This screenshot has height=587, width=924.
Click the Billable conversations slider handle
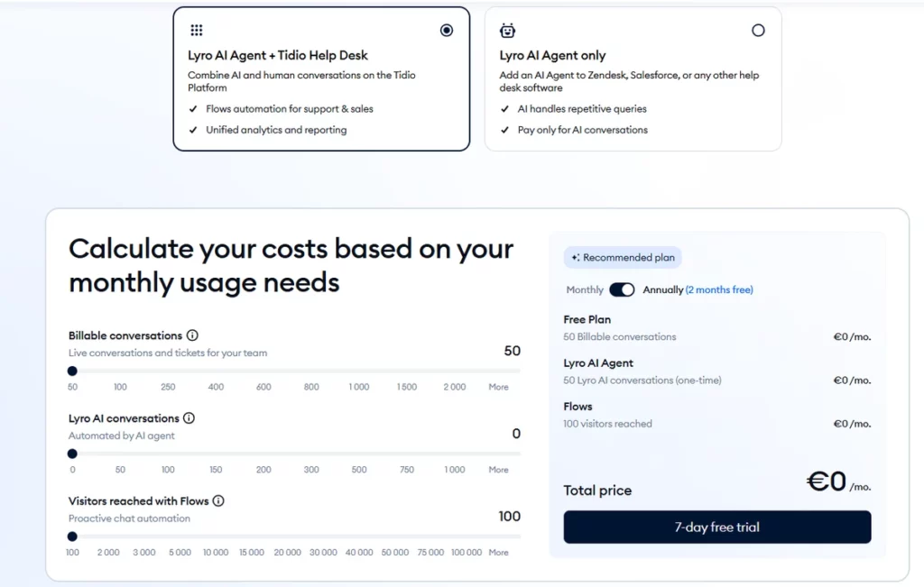coord(72,371)
